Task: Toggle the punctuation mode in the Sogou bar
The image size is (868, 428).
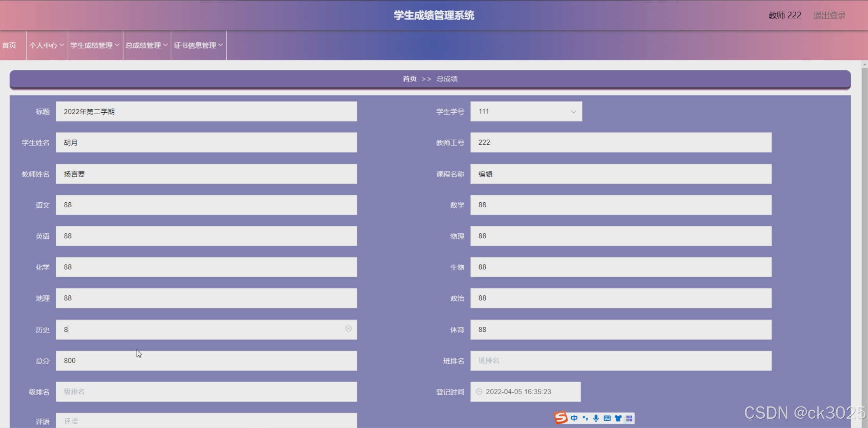Action: (585, 418)
